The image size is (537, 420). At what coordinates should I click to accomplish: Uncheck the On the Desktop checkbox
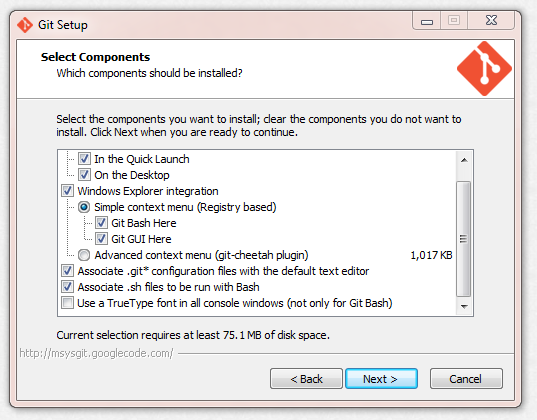[84, 175]
